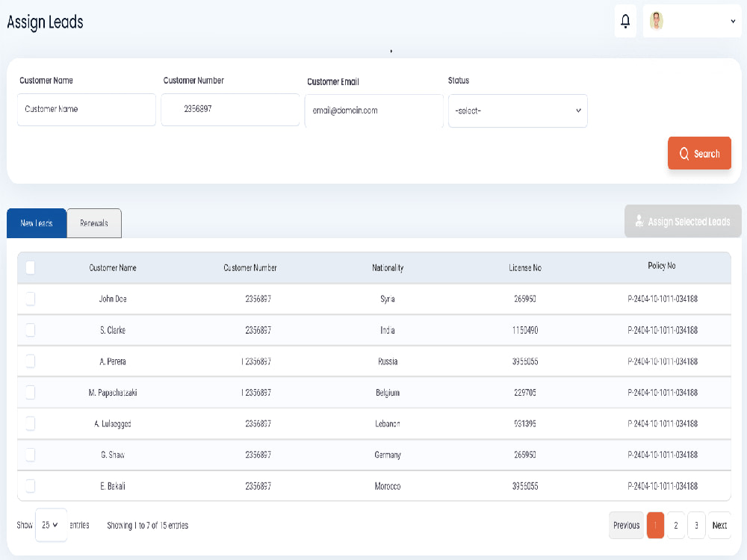This screenshot has width=747, height=560.
Task: Check the A. Perera row checkbox
Action: (30, 361)
